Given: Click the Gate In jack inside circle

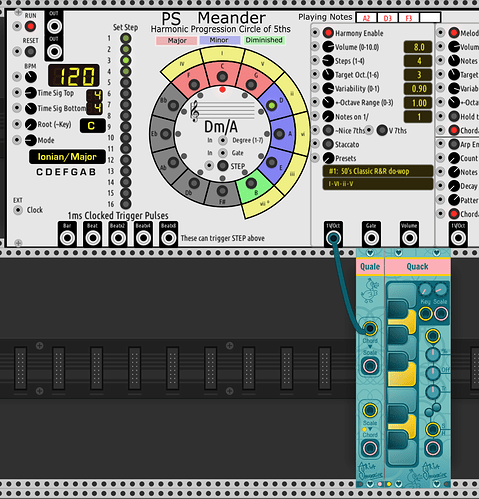Looking at the screenshot, I should point(223,153).
